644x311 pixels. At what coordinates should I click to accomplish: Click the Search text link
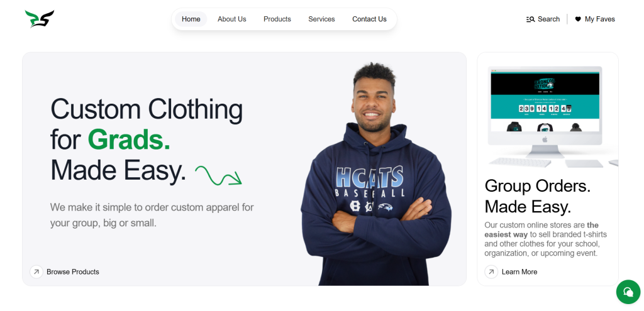pos(548,19)
